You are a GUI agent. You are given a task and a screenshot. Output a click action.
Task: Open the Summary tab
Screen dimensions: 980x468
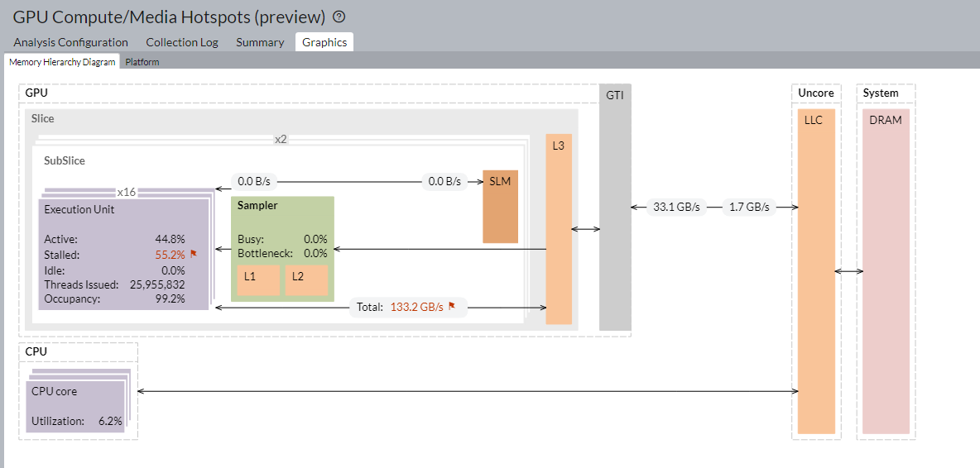coord(260,42)
